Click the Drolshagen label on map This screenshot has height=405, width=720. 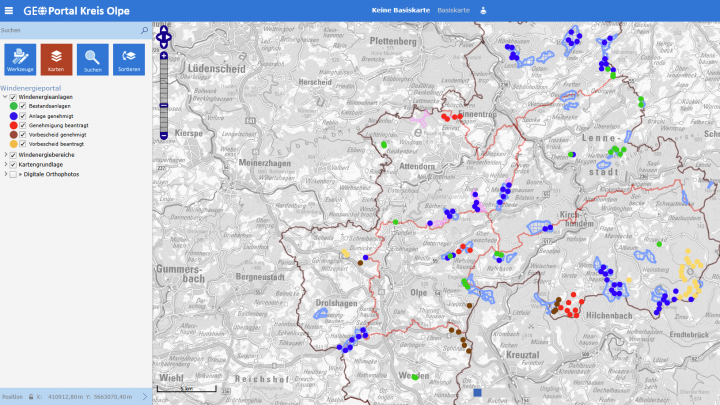tap(337, 303)
